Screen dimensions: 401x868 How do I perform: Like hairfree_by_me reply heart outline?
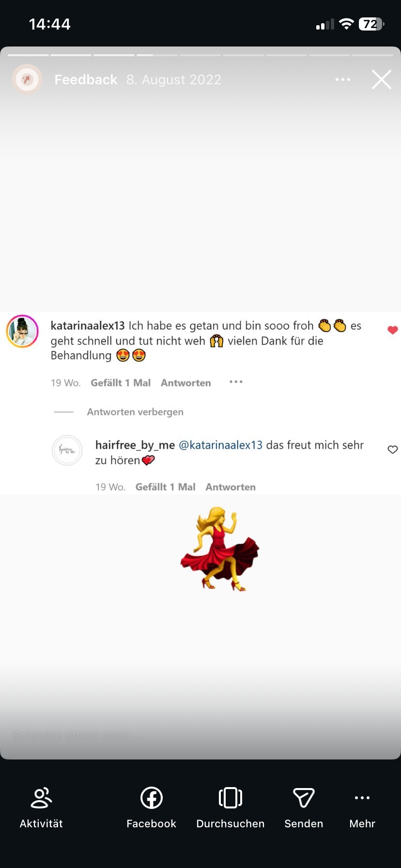click(393, 449)
